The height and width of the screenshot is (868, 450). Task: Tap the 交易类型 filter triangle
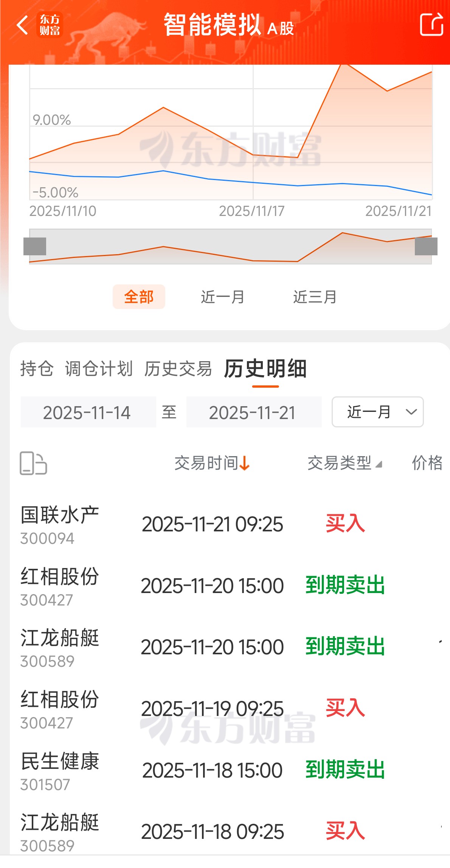click(379, 464)
